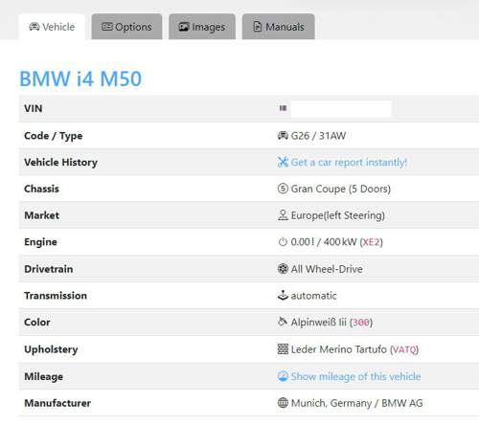Image resolution: width=479 pixels, height=448 pixels.
Task: Switch to the Images tab
Action: pos(202,27)
